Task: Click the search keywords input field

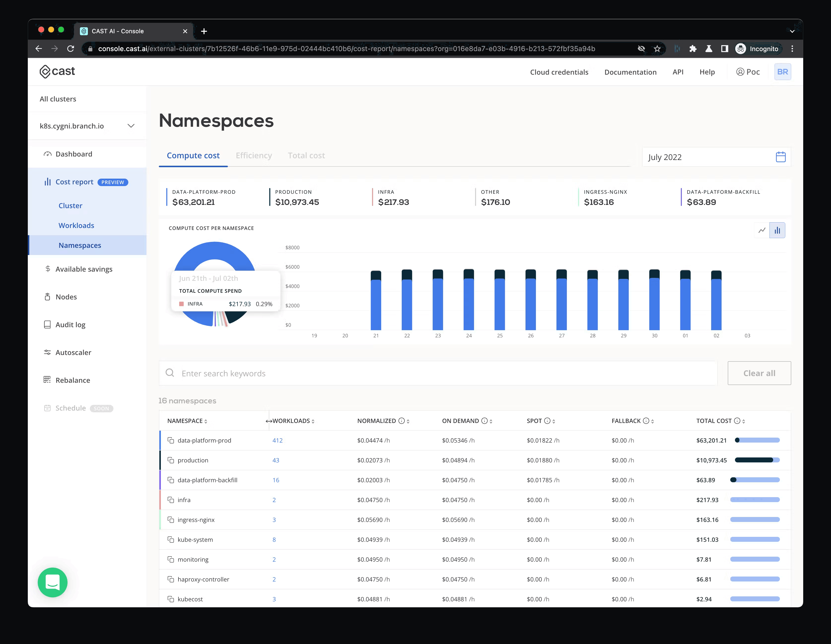Action: point(343,373)
